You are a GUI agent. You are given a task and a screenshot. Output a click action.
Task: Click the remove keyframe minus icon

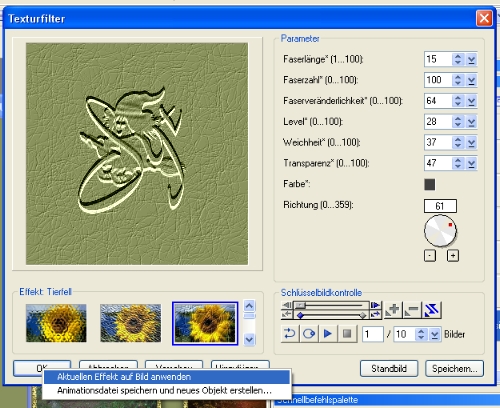click(412, 310)
